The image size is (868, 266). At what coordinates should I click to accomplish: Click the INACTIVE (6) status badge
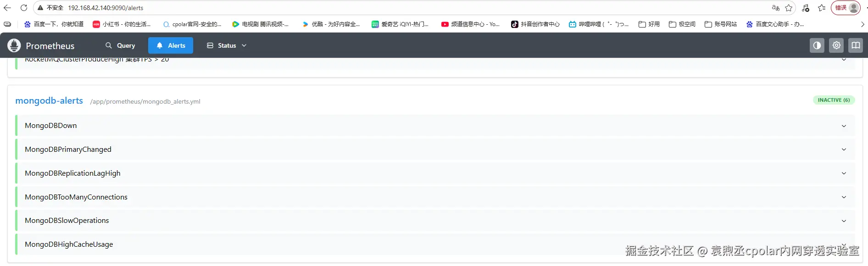click(834, 100)
